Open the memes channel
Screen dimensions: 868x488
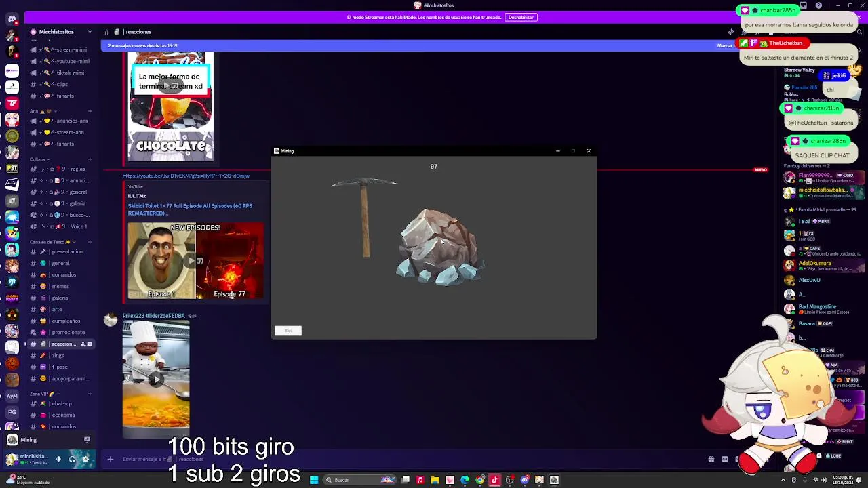tap(60, 286)
